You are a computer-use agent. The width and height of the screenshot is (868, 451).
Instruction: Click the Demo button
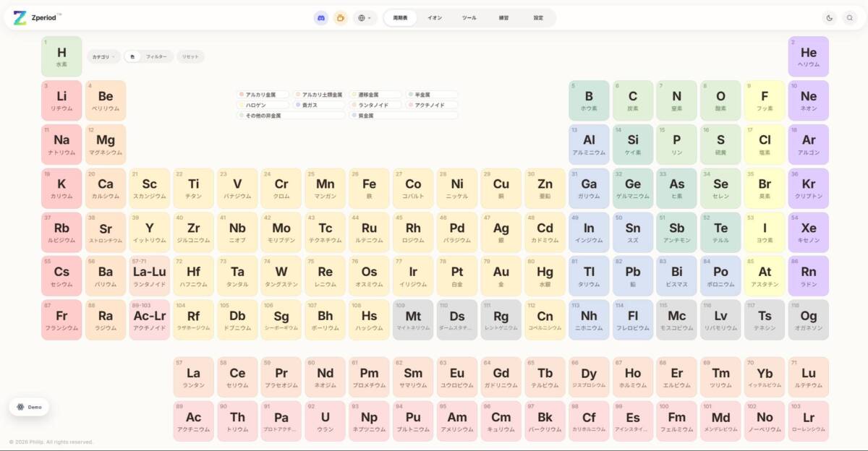(x=29, y=407)
